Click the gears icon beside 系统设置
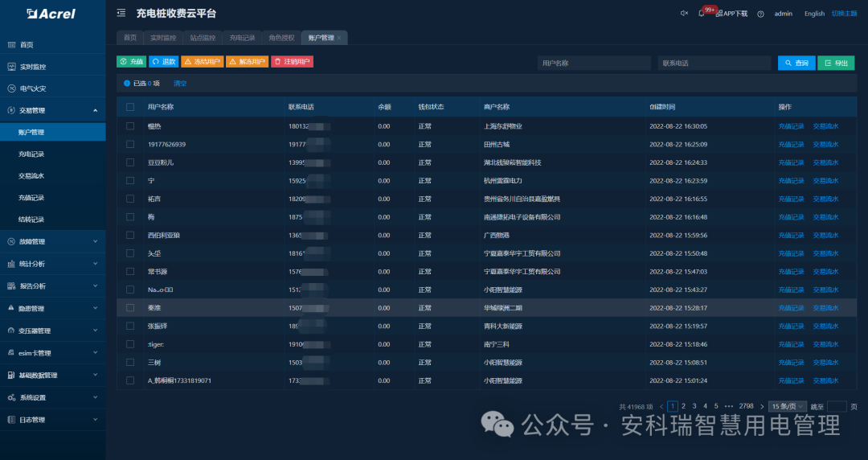 click(11, 397)
